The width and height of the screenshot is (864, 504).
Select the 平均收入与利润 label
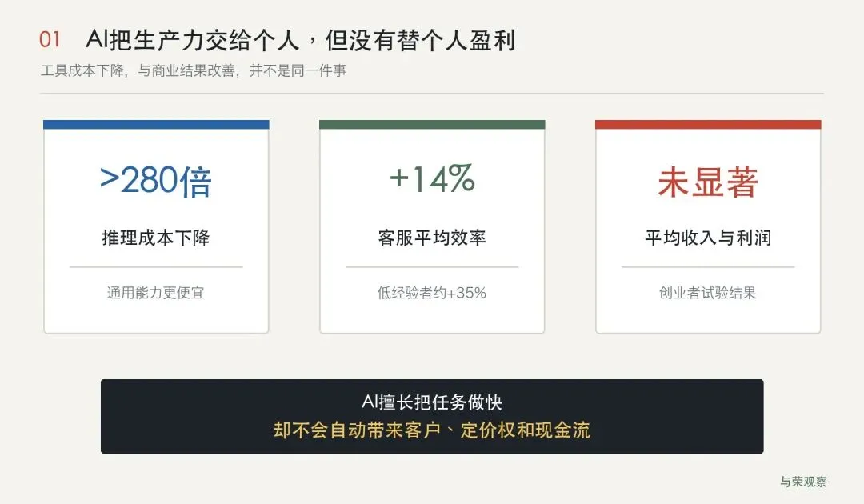(708, 238)
